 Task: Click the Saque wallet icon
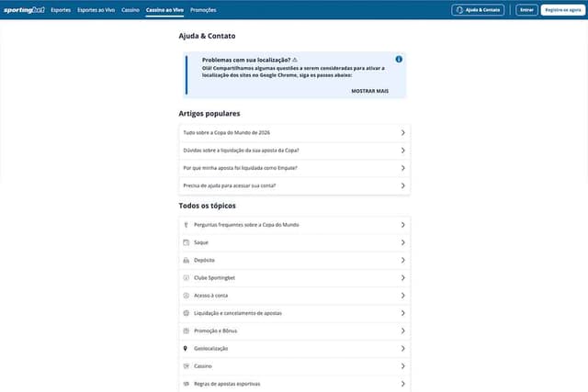click(x=186, y=242)
